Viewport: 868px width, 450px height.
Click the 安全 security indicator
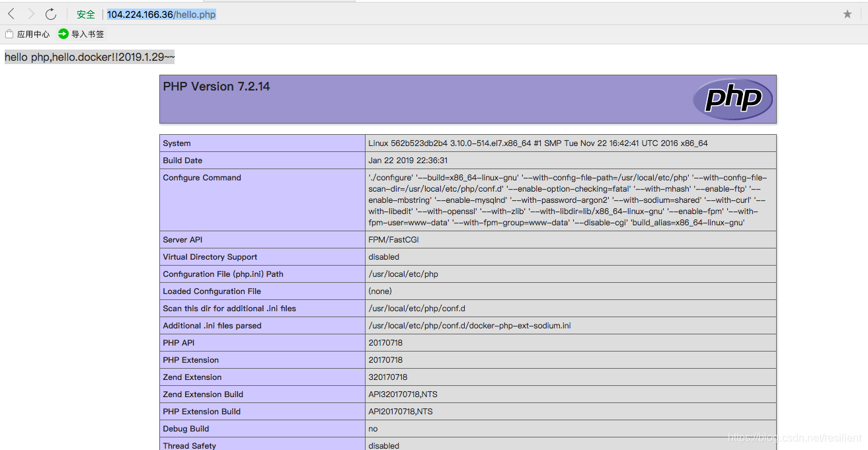point(86,15)
